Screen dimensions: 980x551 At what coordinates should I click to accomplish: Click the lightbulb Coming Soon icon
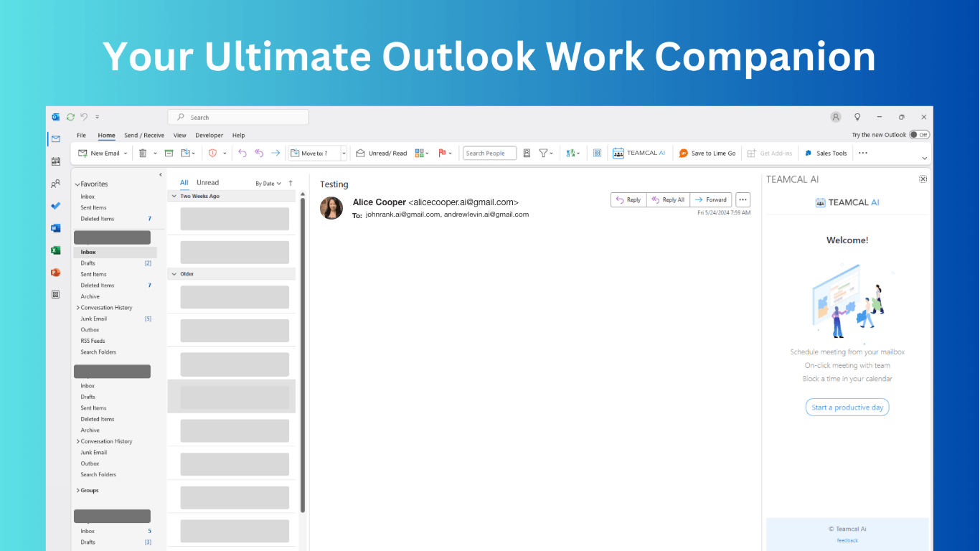click(857, 117)
